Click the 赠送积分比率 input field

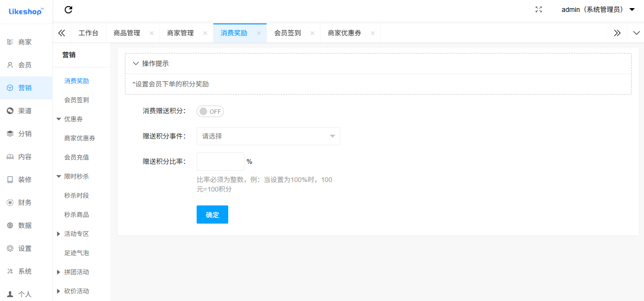pyautogui.click(x=220, y=161)
